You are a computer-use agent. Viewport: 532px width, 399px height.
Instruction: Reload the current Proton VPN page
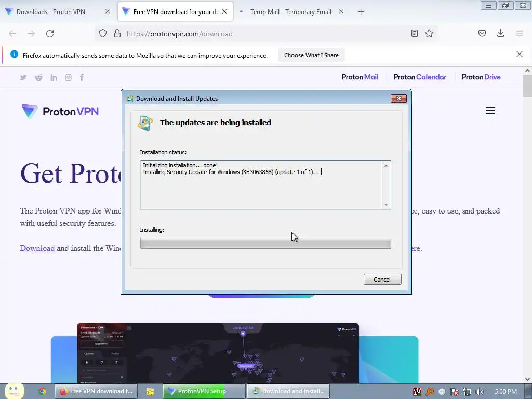click(50, 34)
